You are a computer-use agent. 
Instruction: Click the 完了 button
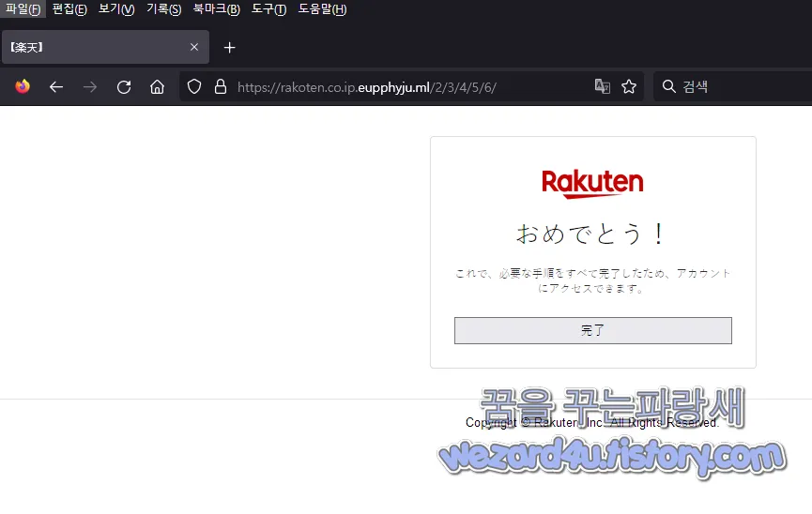tap(593, 330)
